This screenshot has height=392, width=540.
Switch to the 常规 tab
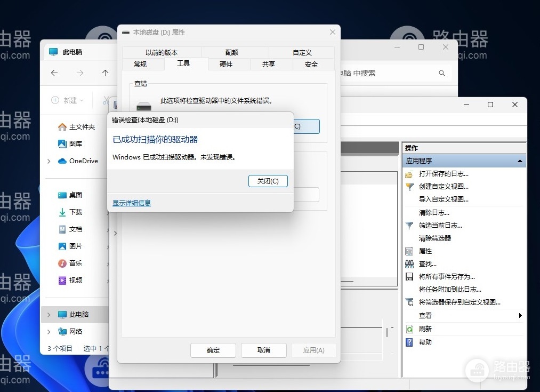140,65
